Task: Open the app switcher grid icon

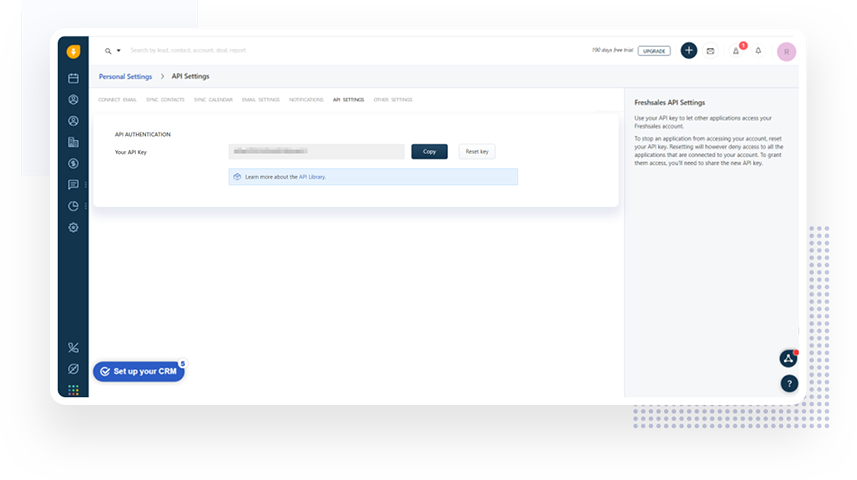Action: (x=73, y=390)
